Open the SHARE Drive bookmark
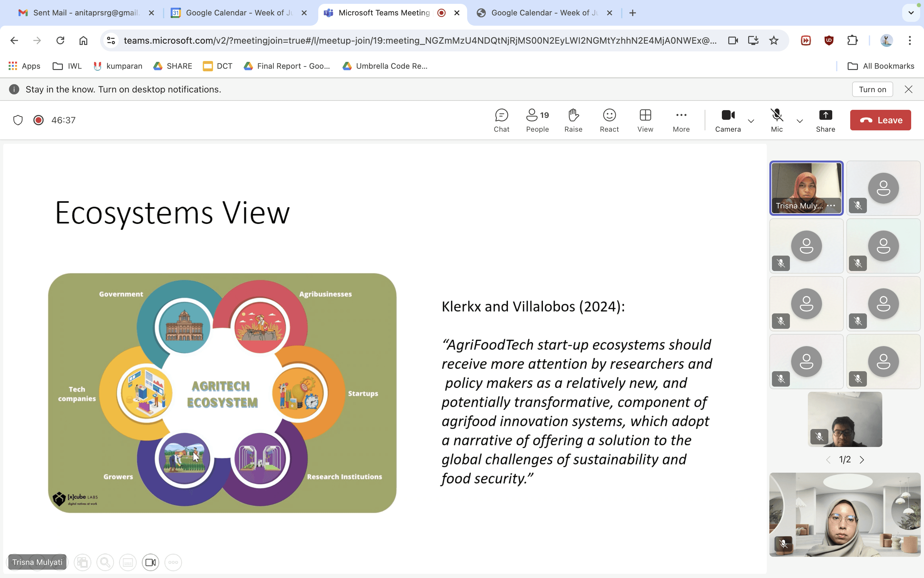 pyautogui.click(x=173, y=66)
